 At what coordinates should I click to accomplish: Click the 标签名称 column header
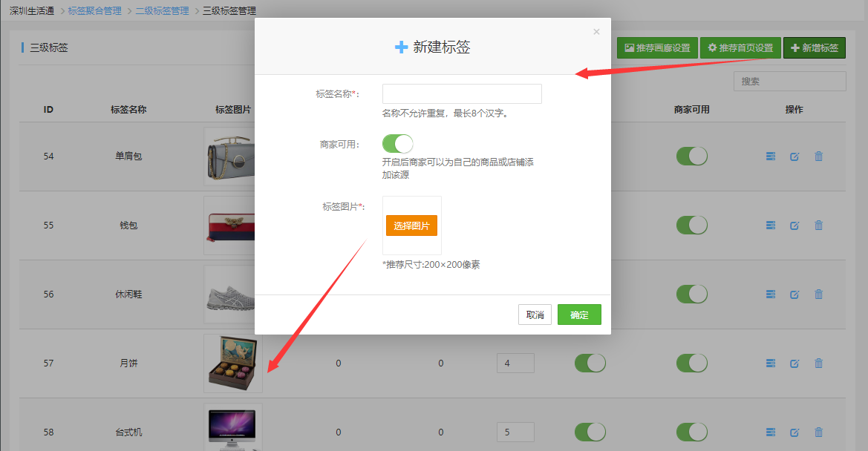click(128, 110)
